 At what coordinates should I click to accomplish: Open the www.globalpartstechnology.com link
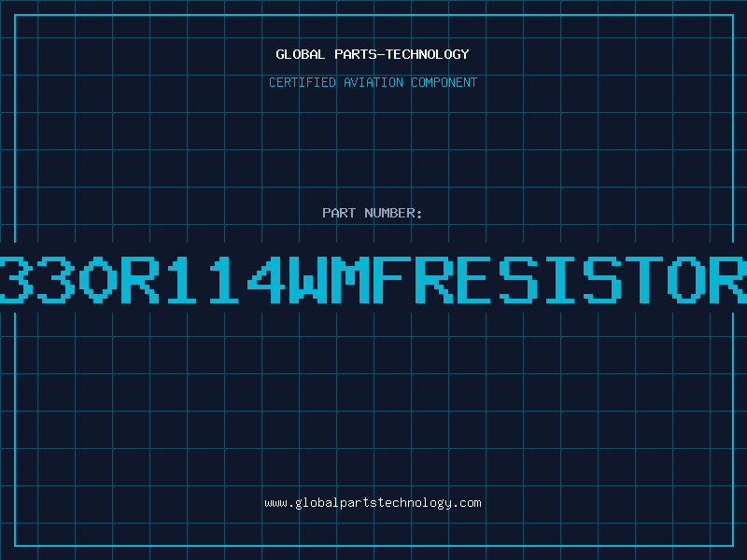point(373,503)
